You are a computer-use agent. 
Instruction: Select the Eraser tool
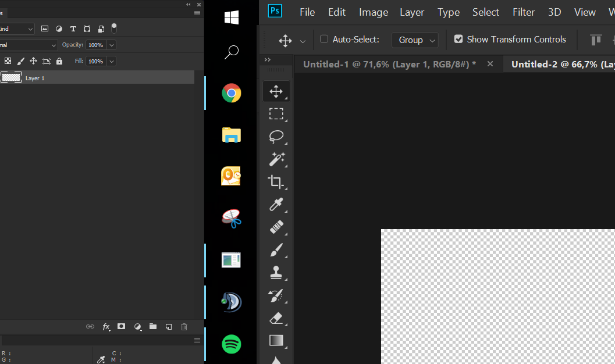(x=276, y=317)
